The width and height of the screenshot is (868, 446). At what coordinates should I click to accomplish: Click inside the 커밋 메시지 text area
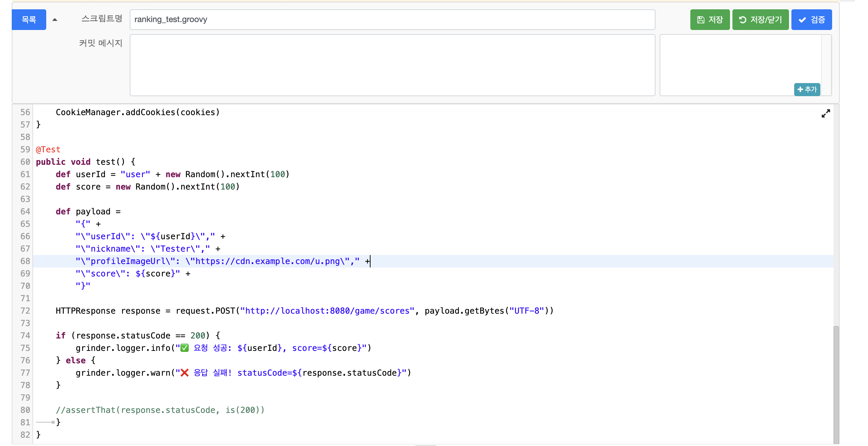(x=392, y=65)
